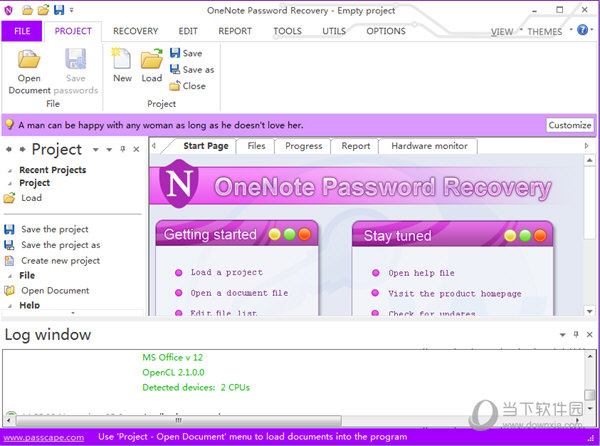Viewport: 600px width, 446px height.
Task: Click Stay tuned orange circle button
Action: pos(540,236)
